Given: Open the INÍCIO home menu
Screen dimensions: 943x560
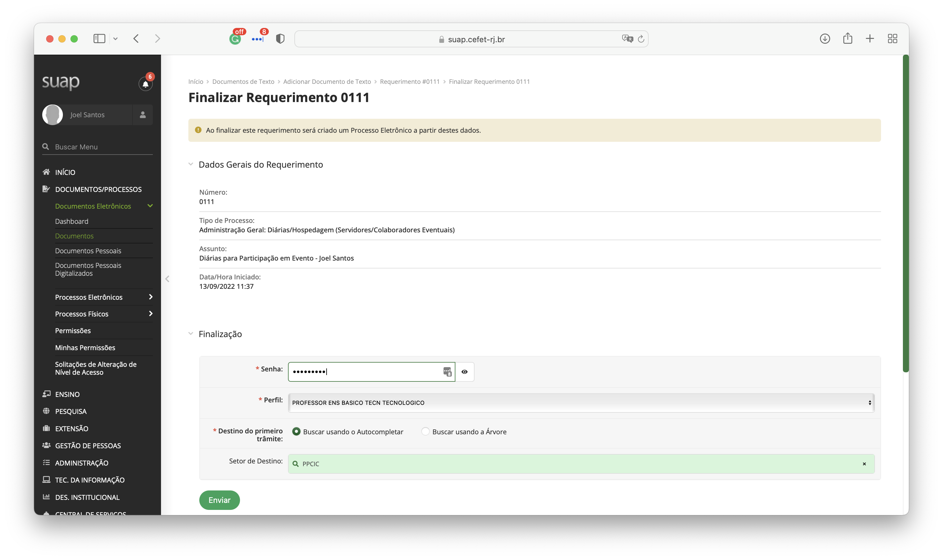Looking at the screenshot, I should coord(65,172).
